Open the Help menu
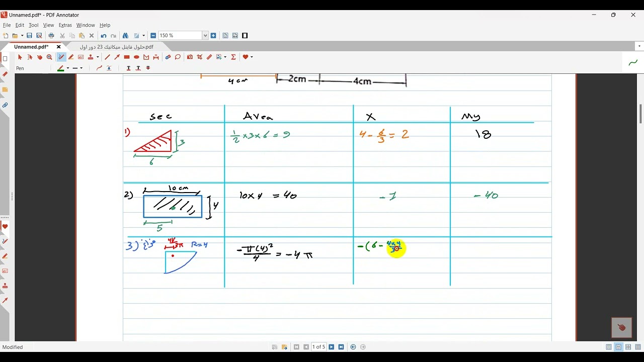The image size is (644, 362). [105, 25]
